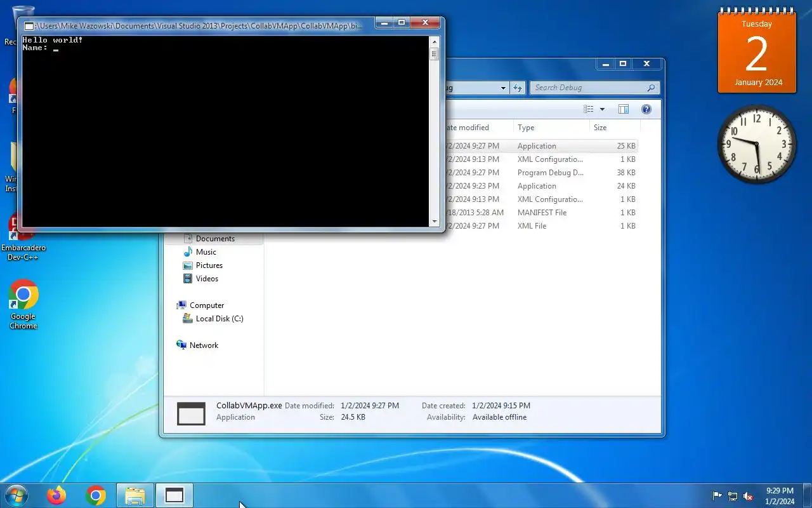Minimize the Explorer window
Screen dimensions: 812x508
[605, 63]
